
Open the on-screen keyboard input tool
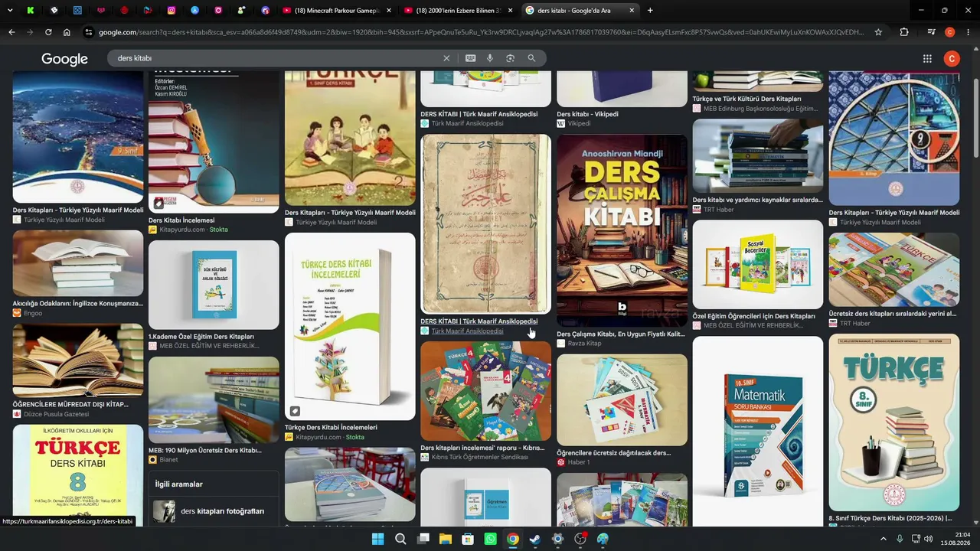click(470, 58)
